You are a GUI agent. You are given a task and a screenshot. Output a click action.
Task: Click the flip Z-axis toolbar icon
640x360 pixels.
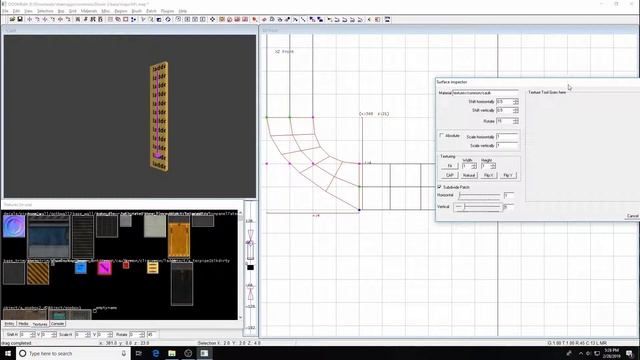pos(60,19)
